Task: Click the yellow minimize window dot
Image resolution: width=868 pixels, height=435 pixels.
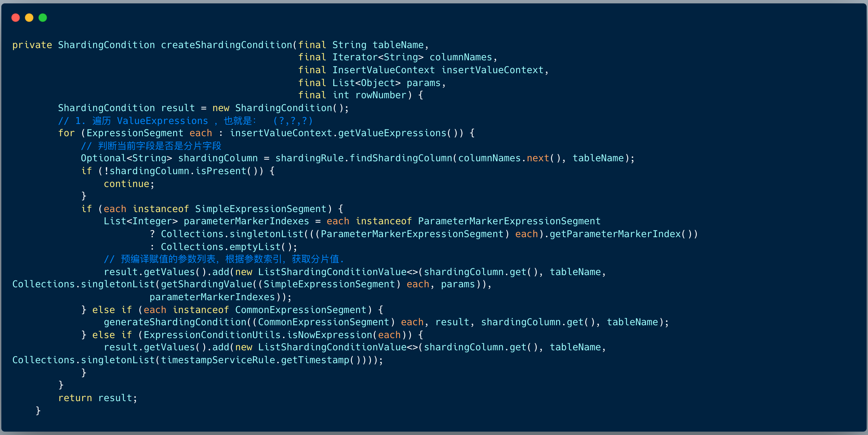Action: 29,18
